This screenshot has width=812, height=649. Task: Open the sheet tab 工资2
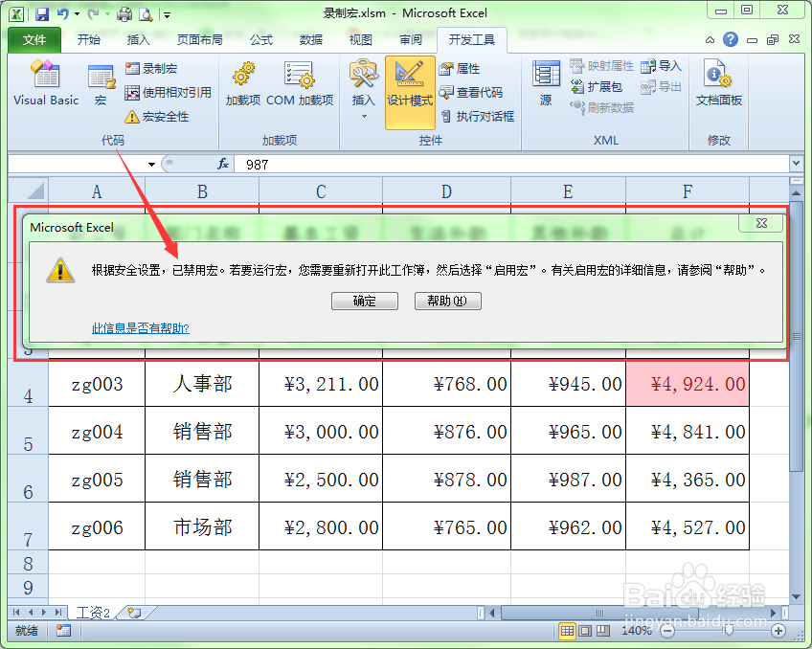93,613
